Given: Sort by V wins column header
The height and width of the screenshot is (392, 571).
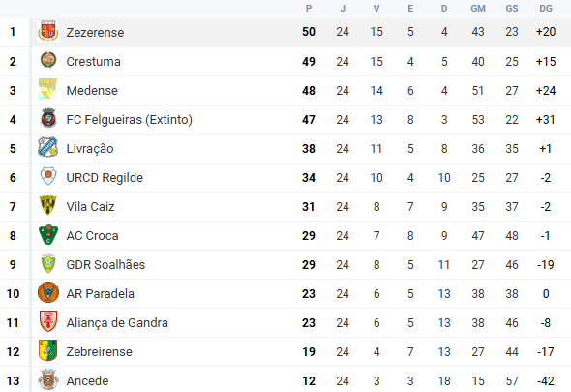Looking at the screenshot, I should [376, 9].
